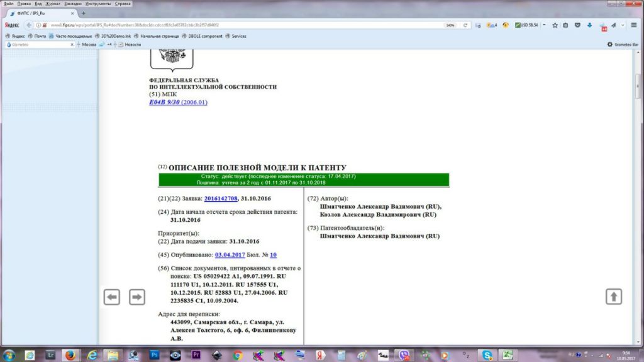Open the Инструменты menu
This screenshot has height=362, width=644.
[x=99, y=3]
